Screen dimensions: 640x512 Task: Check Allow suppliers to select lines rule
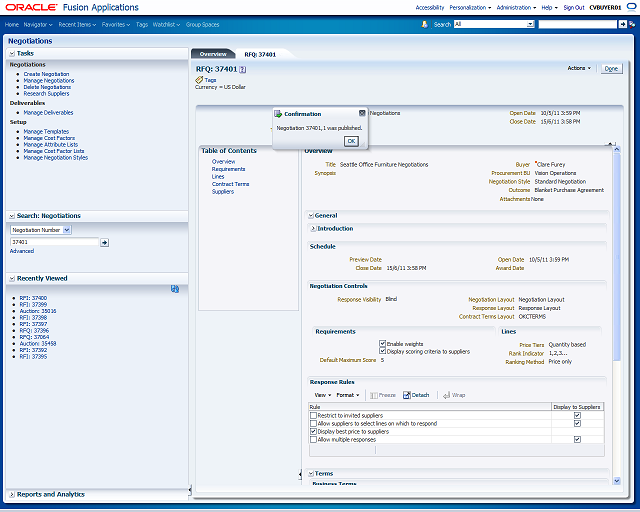[313, 423]
